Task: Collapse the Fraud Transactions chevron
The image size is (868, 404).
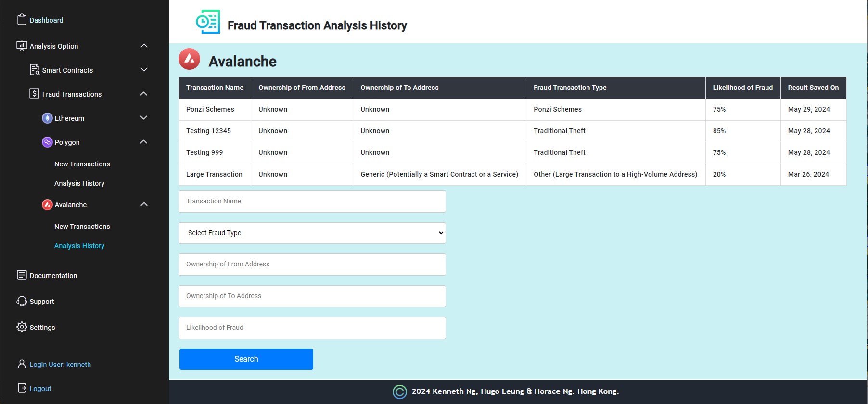Action: click(x=144, y=94)
